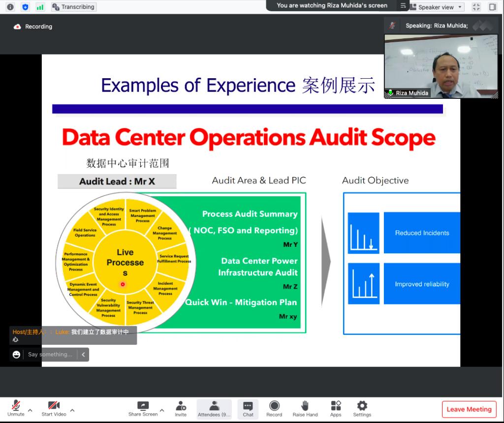Screen dimensions: 504x423
Task: Open the Invite participants icon
Action: [x=181, y=408]
